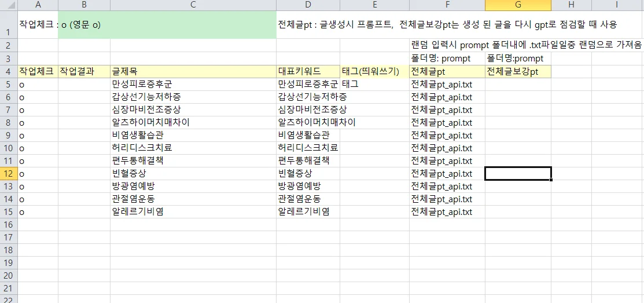Click '전체글pt_api.txt' in row 8

447,122
